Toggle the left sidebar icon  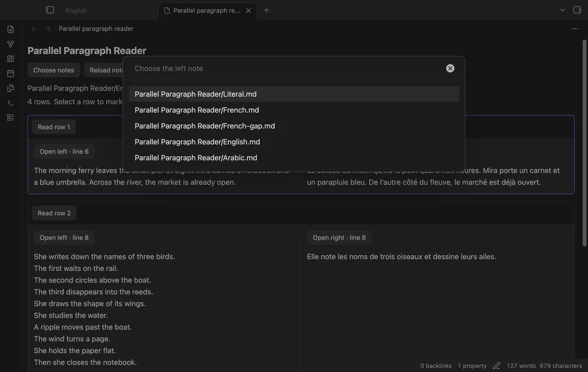50,10
